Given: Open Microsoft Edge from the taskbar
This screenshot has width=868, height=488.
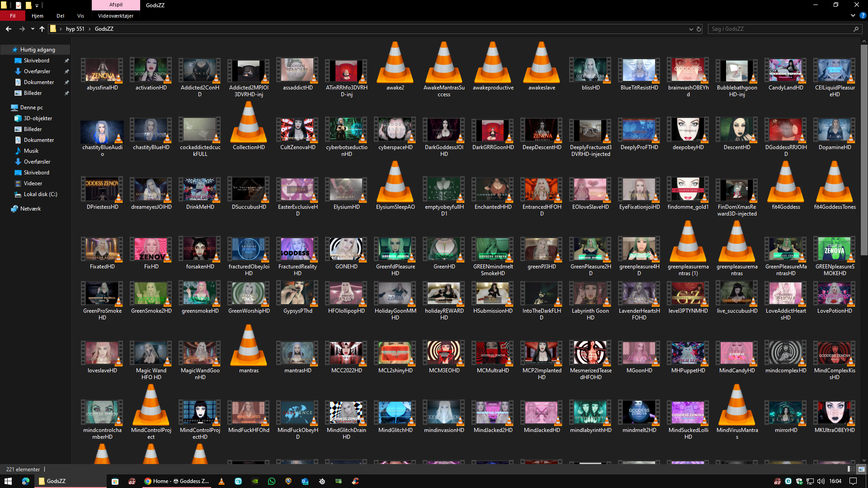Looking at the screenshot, I should pos(26,481).
